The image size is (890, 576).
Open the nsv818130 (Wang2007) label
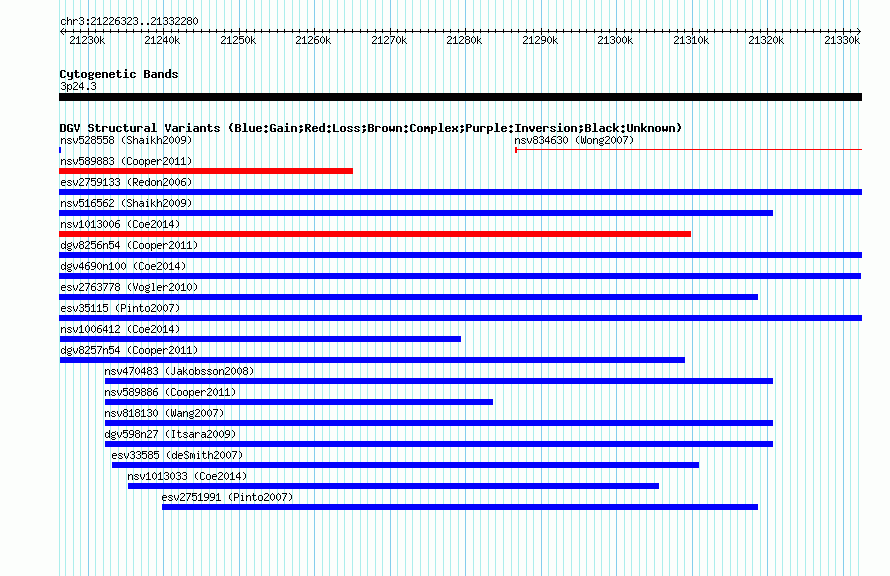pos(164,413)
